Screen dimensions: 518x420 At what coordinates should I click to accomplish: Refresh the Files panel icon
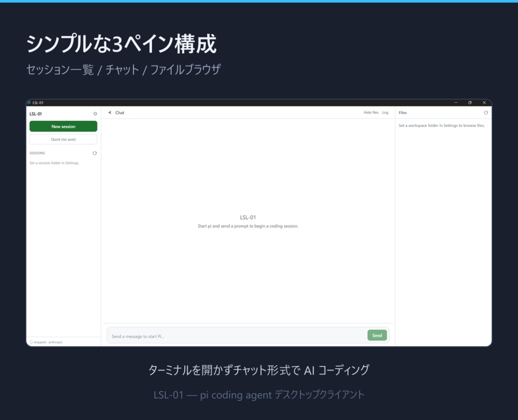pyautogui.click(x=486, y=113)
